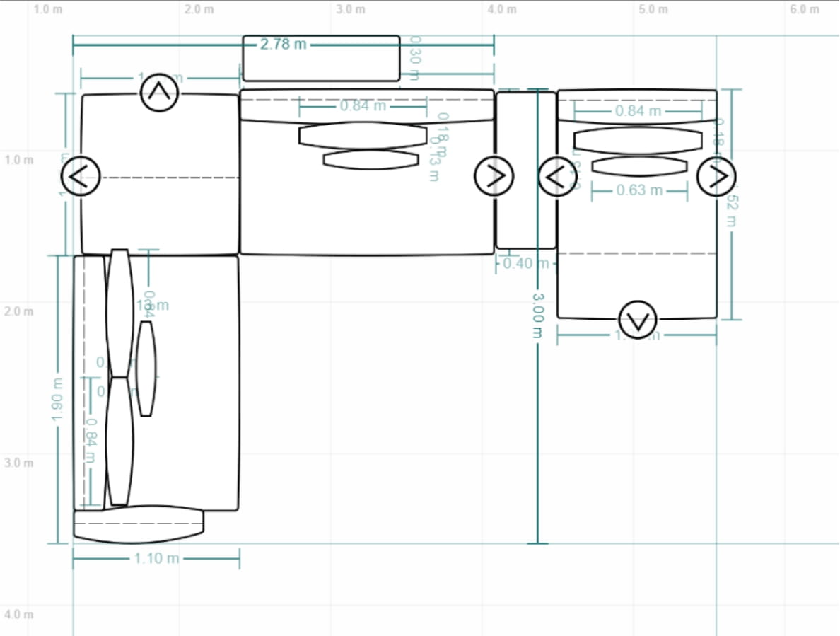
Task: Select the 0.84 m label on the middle sofa
Action: tap(363, 105)
